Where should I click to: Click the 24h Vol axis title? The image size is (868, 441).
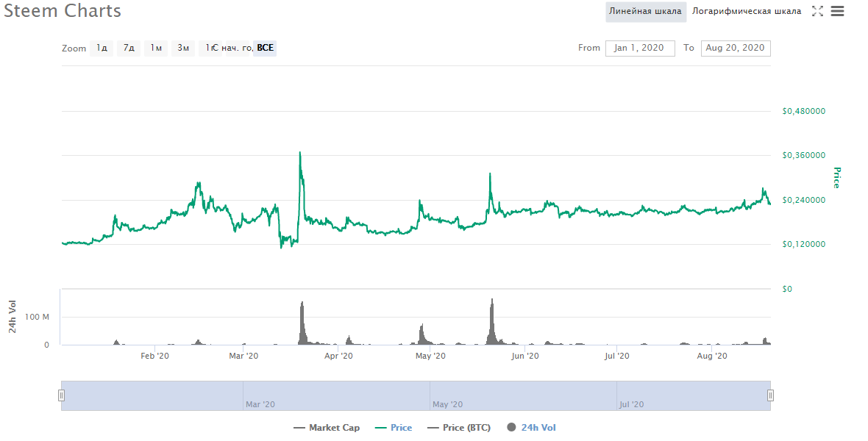pyautogui.click(x=13, y=317)
